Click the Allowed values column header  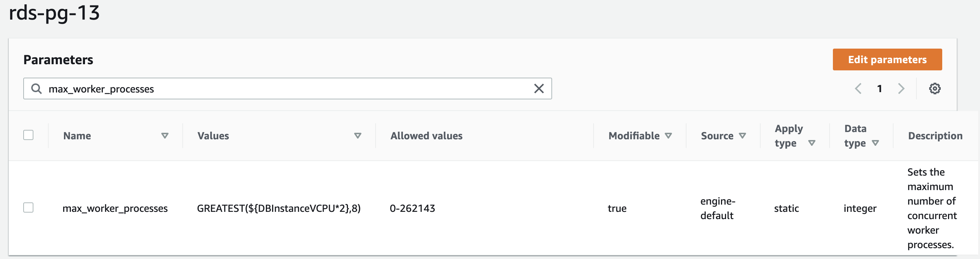(426, 136)
